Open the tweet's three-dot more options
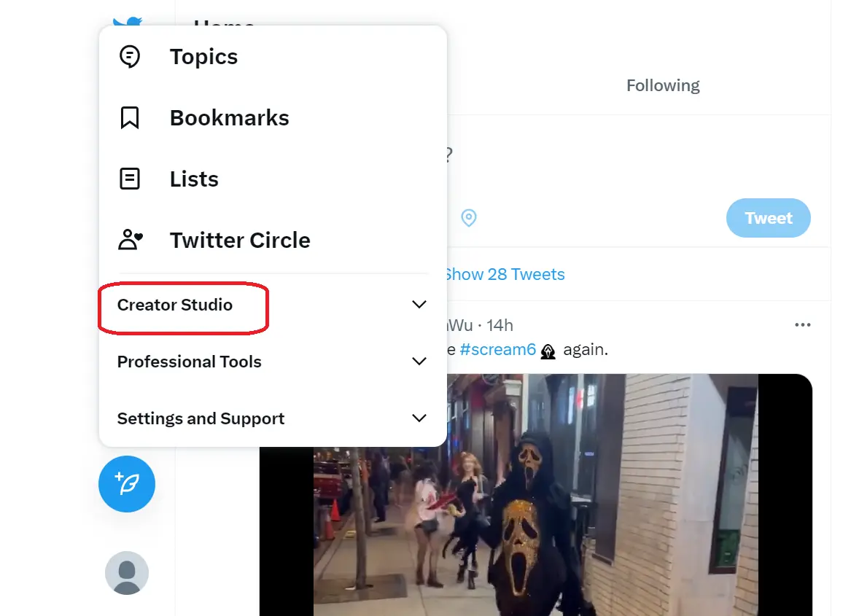Viewport: 851px width, 616px height. tap(803, 325)
